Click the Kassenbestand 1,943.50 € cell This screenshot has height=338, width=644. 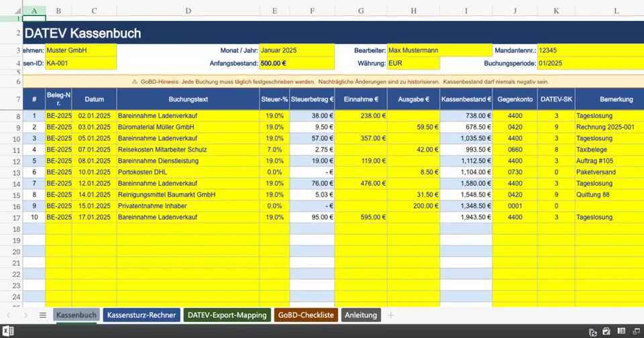[466, 217]
